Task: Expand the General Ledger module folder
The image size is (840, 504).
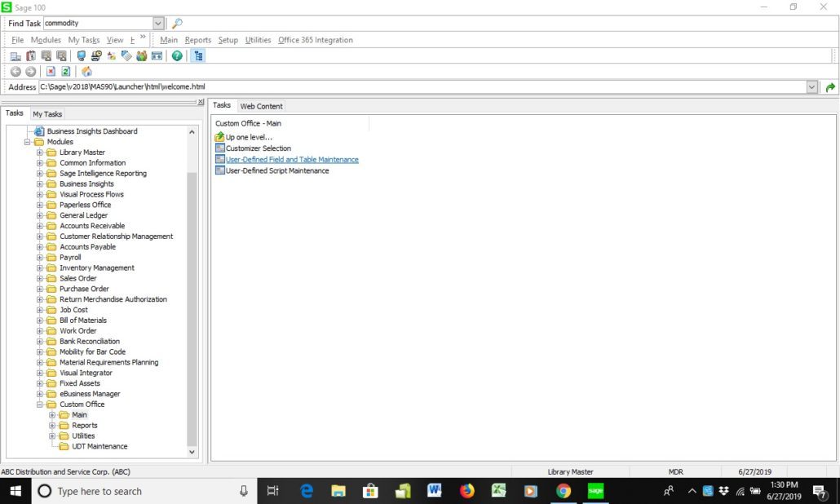Action: click(40, 215)
